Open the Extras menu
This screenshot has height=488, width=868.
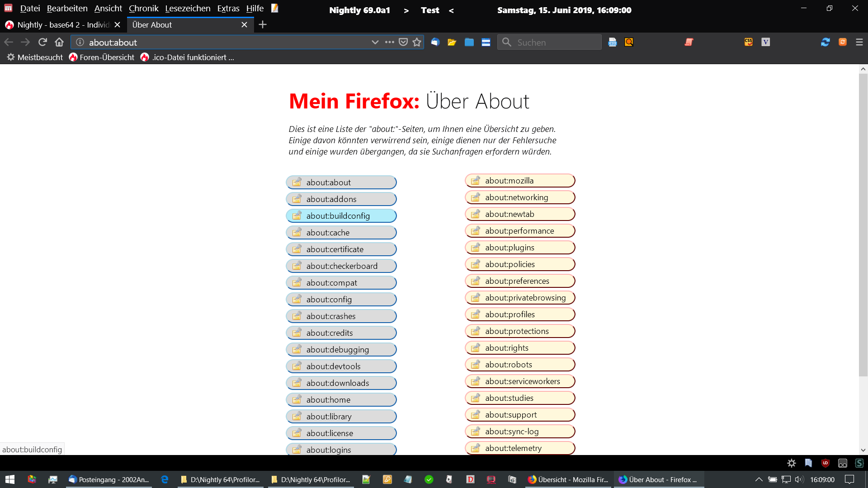pyautogui.click(x=228, y=9)
